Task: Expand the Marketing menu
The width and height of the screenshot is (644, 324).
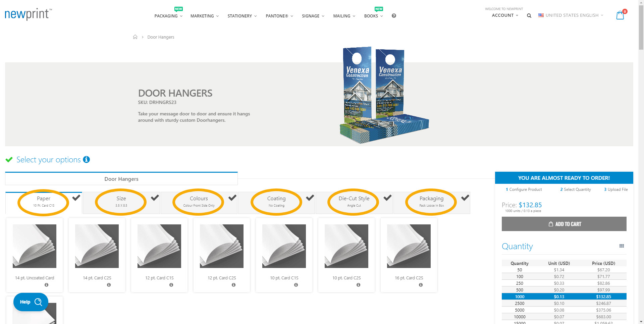Action: 205,16
